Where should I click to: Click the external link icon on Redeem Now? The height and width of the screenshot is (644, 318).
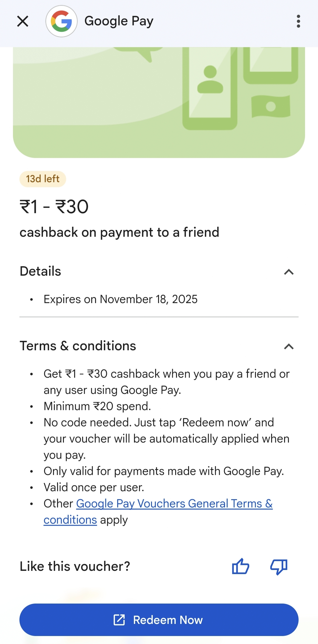point(119,620)
